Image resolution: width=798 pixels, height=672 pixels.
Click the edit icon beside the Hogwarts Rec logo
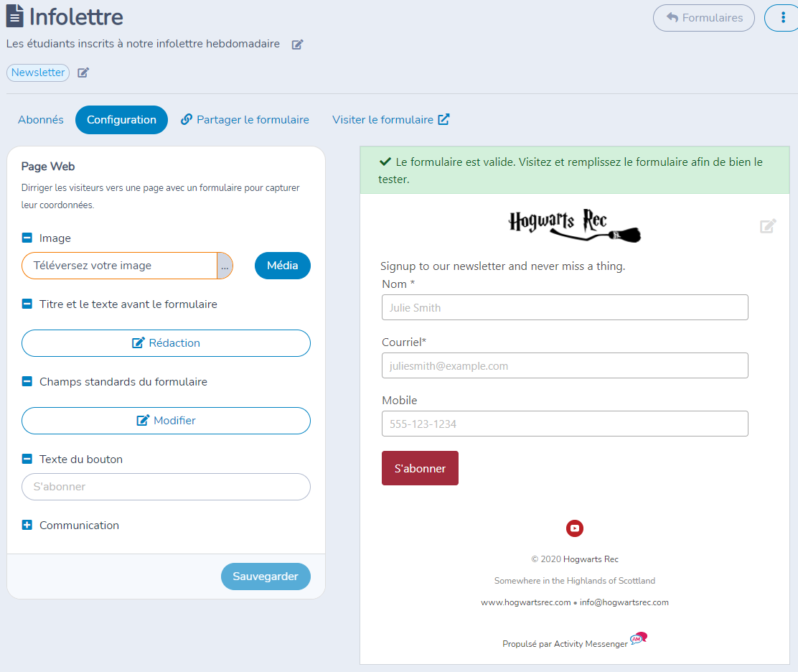767,226
